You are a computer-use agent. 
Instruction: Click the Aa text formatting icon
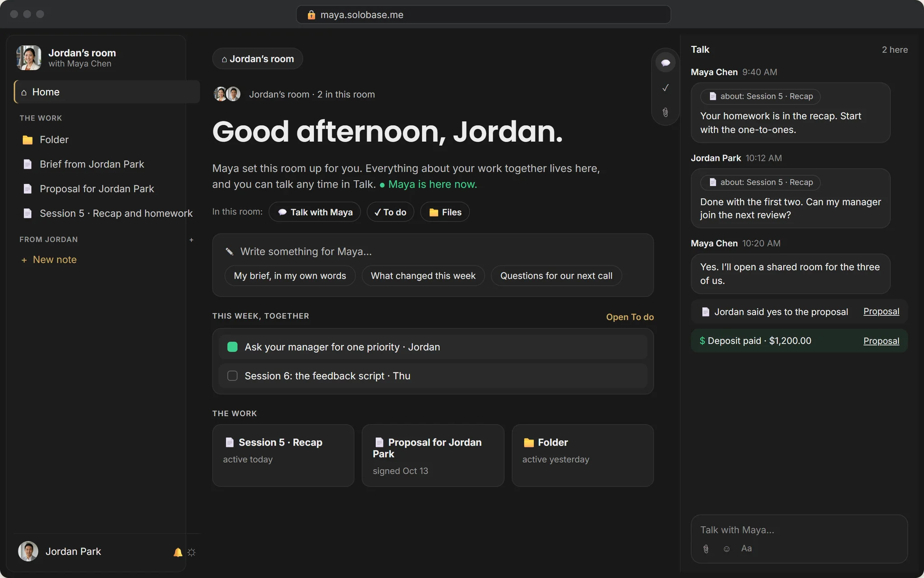pyautogui.click(x=746, y=548)
